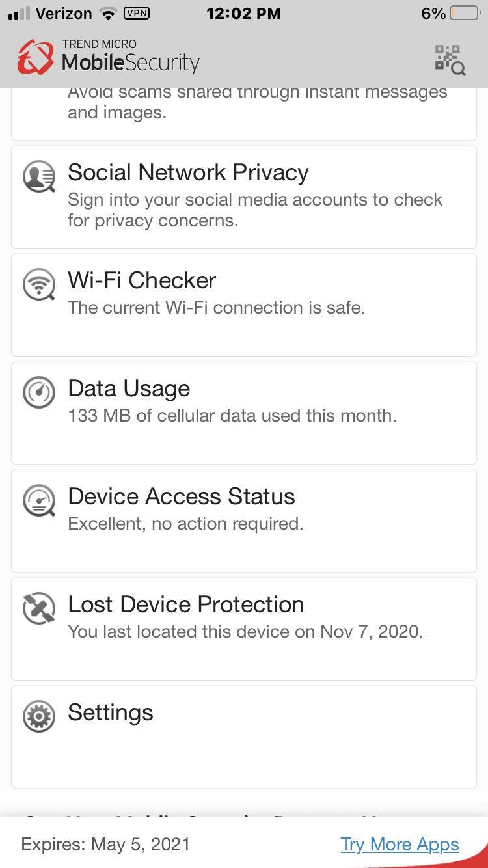Tap the Trend Micro logo icon

(35, 58)
